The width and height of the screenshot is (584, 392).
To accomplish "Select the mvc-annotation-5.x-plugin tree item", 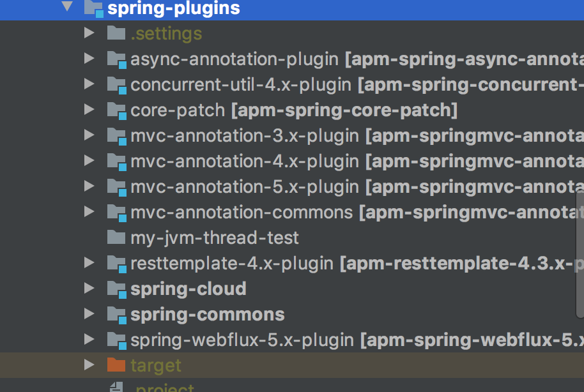I will pyautogui.click(x=244, y=186).
